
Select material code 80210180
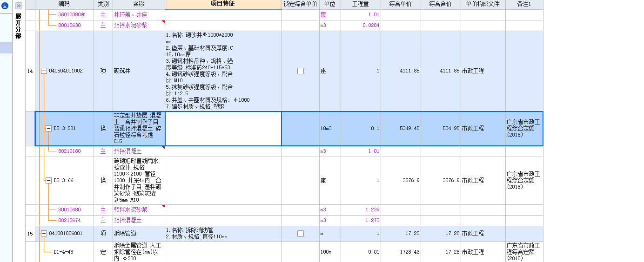tap(69, 151)
